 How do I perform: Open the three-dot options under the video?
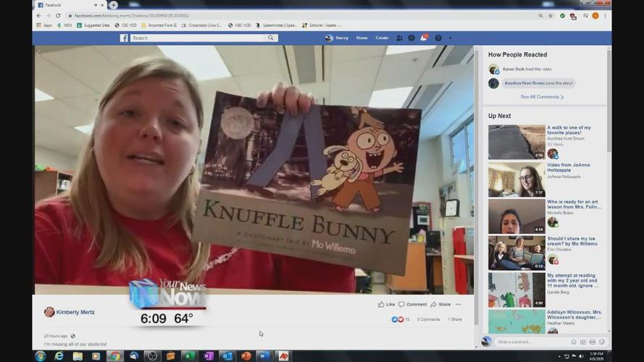[459, 305]
